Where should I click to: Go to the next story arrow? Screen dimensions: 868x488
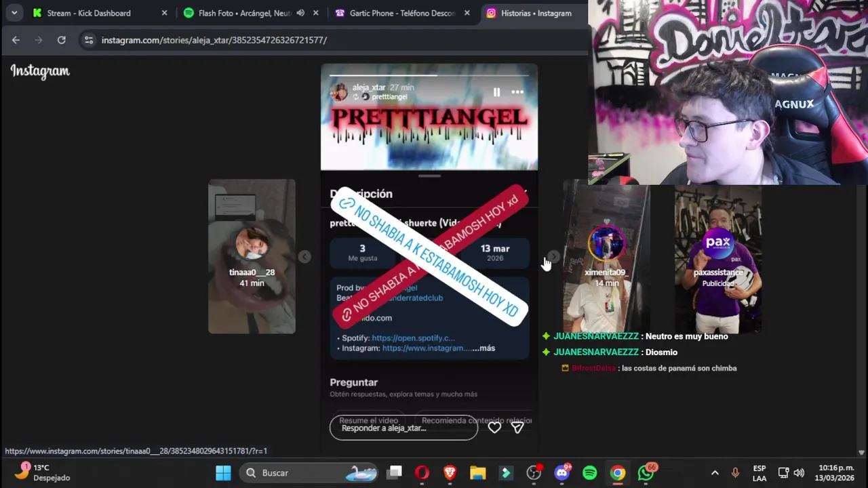coord(553,256)
